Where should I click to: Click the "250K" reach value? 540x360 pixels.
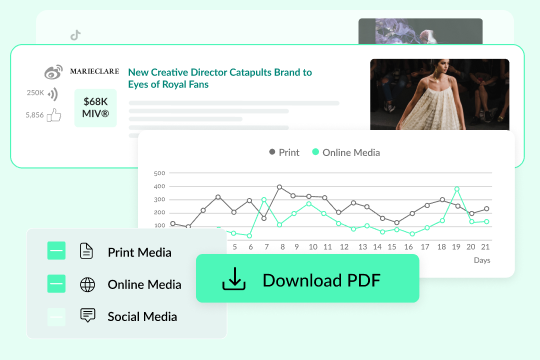click(x=35, y=93)
